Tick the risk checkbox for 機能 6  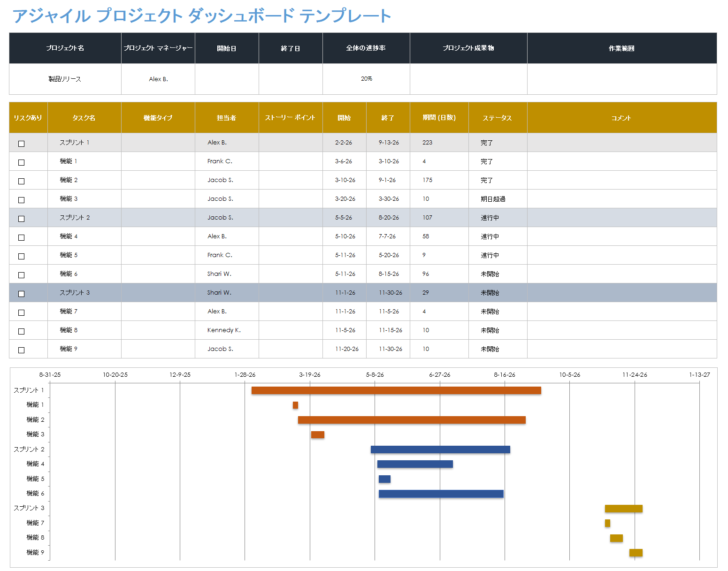(21, 275)
